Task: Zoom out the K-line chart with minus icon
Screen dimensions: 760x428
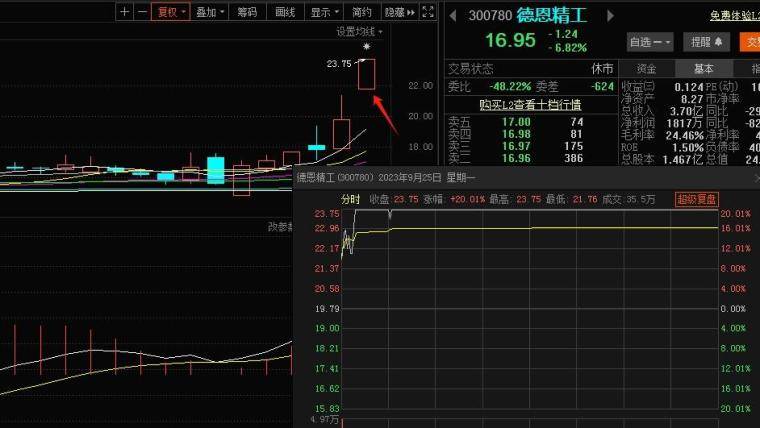Action: 142,12
